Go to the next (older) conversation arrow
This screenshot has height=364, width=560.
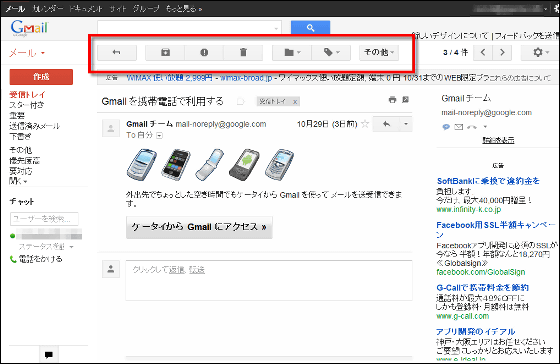502,53
